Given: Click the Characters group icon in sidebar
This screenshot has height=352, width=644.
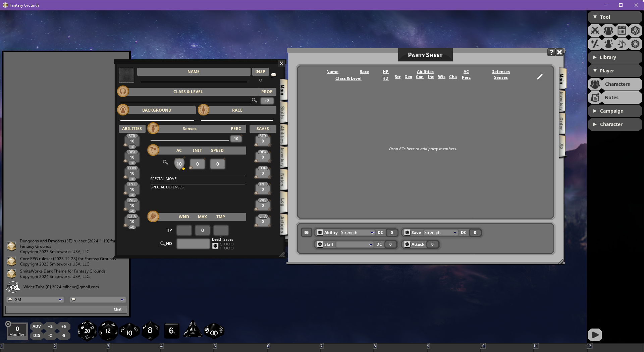Looking at the screenshot, I should pos(595,84).
